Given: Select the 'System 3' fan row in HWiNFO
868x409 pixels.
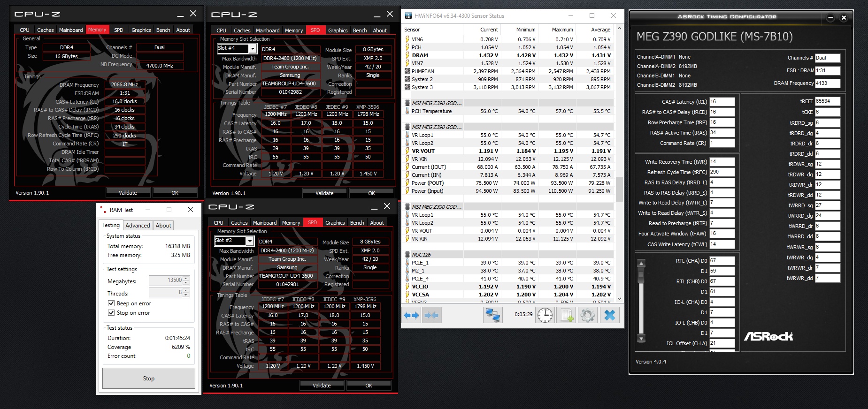Looking at the screenshot, I should point(509,87).
